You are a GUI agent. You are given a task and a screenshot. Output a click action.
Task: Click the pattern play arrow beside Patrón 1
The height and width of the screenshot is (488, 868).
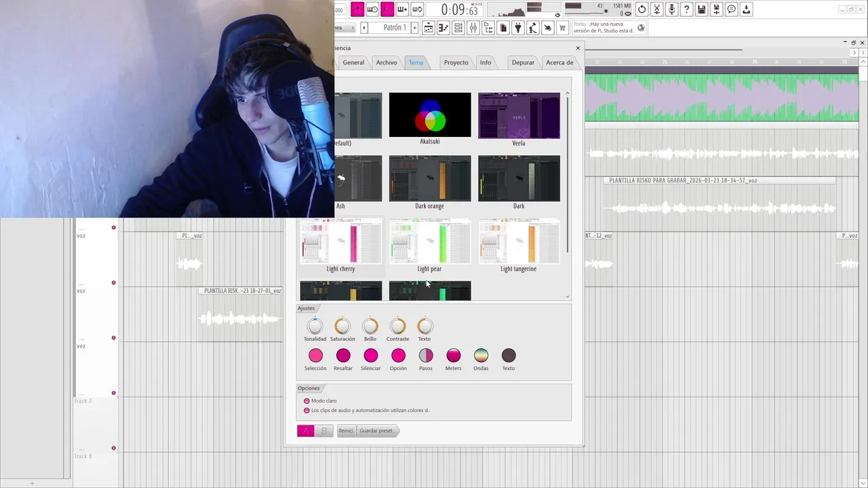click(364, 28)
